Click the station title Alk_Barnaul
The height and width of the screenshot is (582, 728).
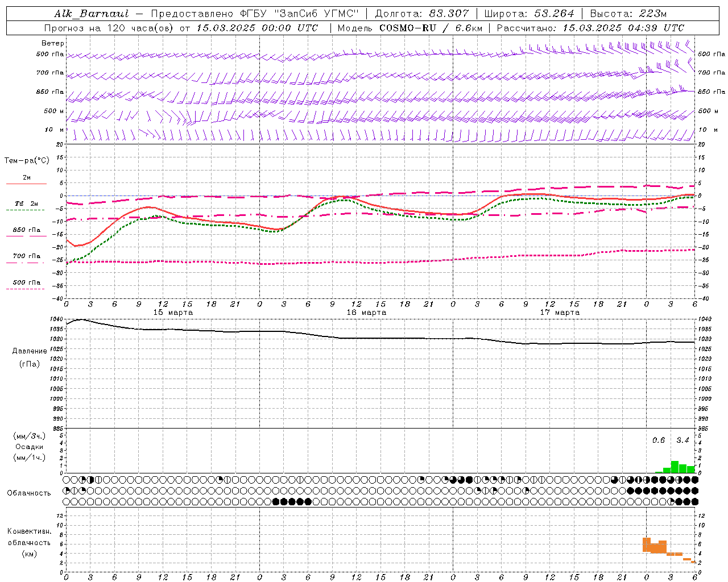pos(92,14)
